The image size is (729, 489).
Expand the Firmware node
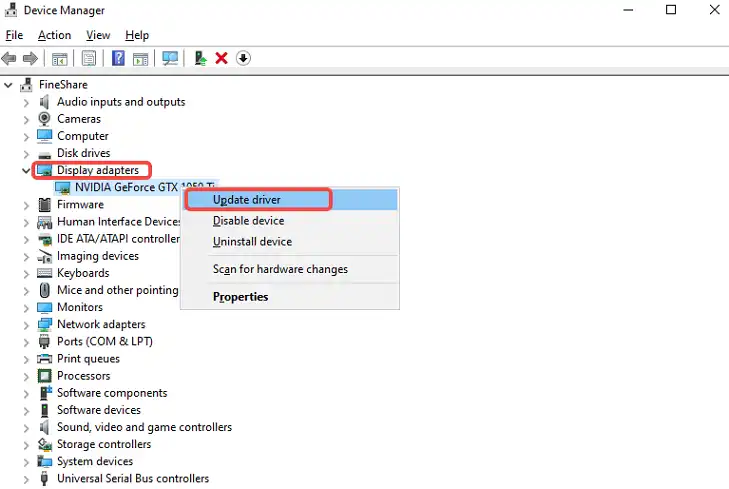coord(26,205)
